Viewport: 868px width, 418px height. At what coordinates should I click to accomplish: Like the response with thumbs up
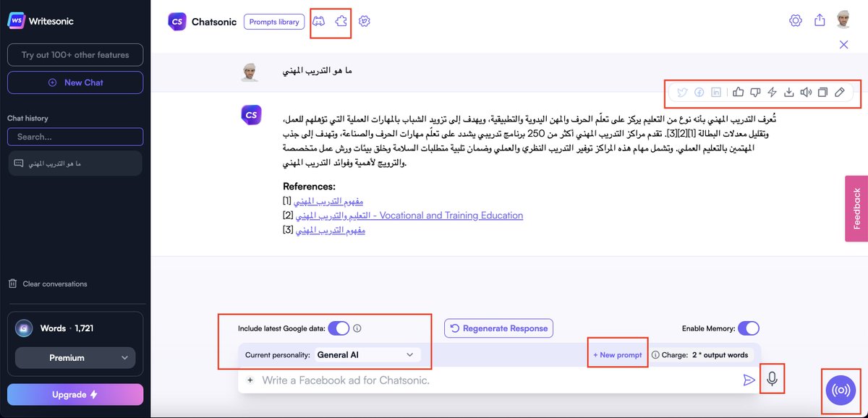click(x=739, y=92)
